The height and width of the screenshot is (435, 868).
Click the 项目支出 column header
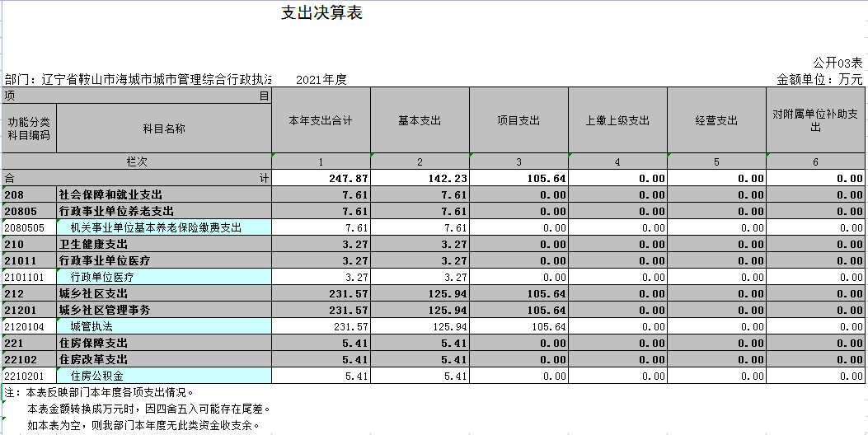pyautogui.click(x=518, y=120)
